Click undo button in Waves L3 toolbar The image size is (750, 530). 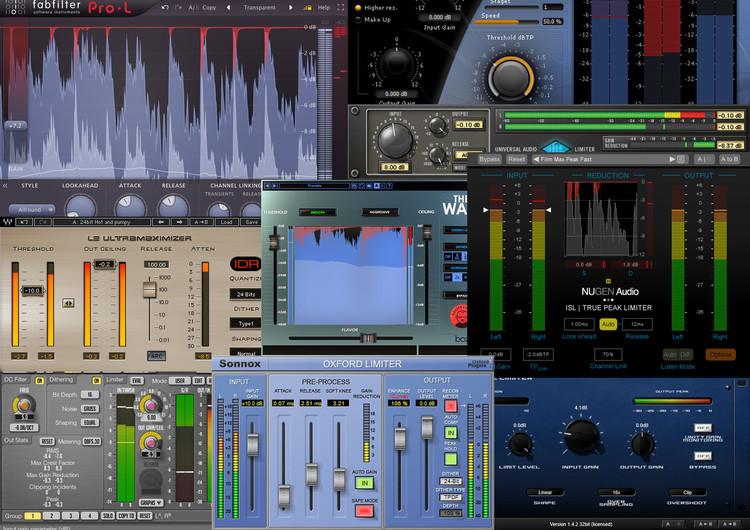point(24,222)
